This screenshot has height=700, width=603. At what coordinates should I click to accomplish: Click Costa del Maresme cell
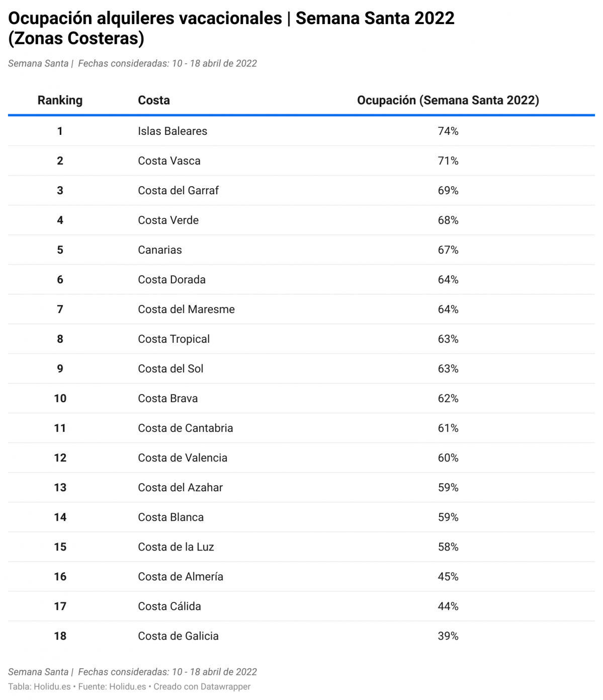(186, 309)
